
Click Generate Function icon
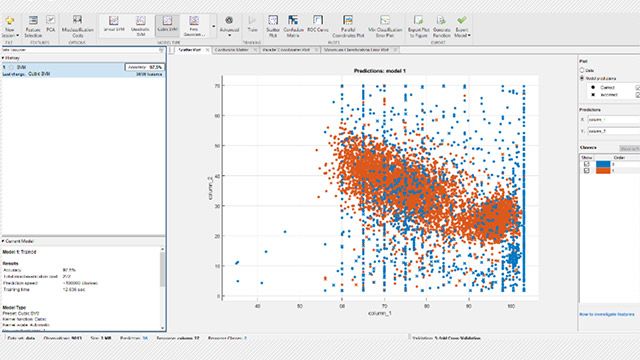coord(441,27)
